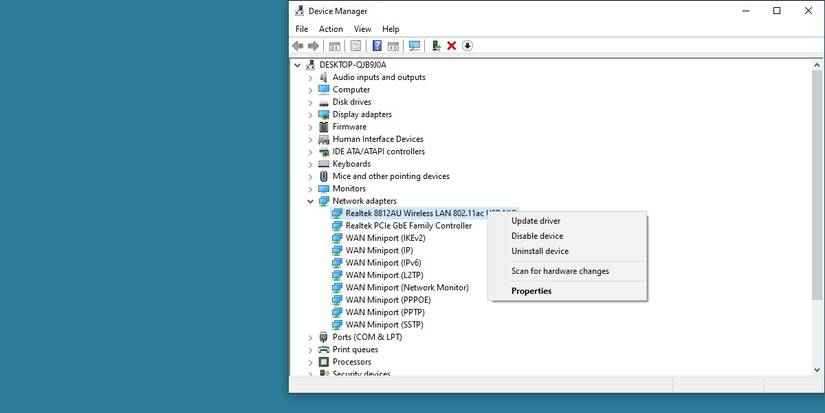This screenshot has height=413, width=825.
Task: Select the 'Monitors' label
Action: tap(349, 189)
